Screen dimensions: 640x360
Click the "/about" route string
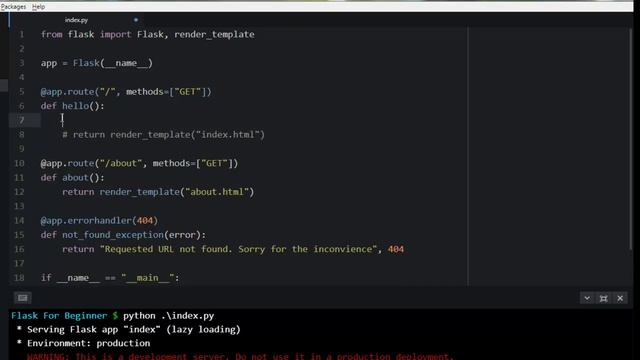coord(121,163)
